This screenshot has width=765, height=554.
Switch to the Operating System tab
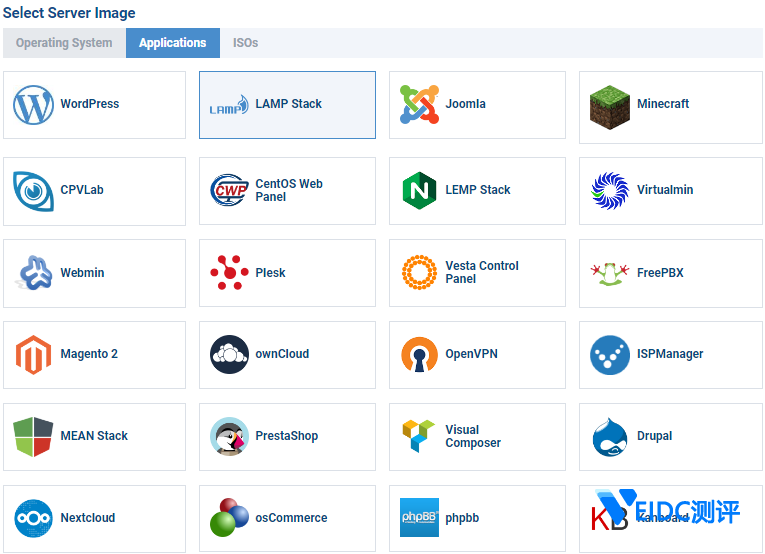tap(64, 43)
